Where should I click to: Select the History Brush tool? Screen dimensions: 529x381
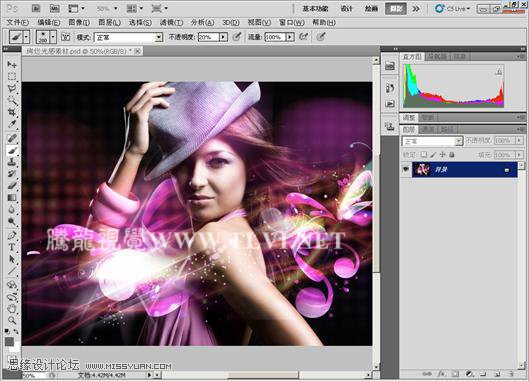pyautogui.click(x=12, y=174)
